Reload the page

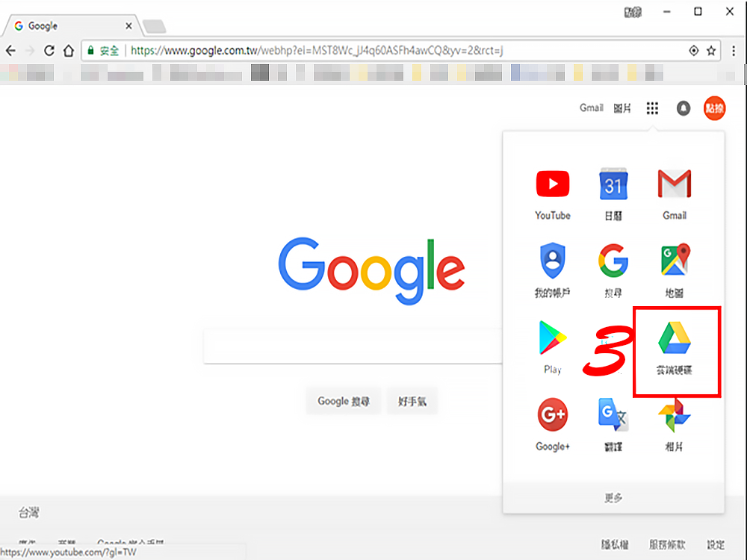49,51
